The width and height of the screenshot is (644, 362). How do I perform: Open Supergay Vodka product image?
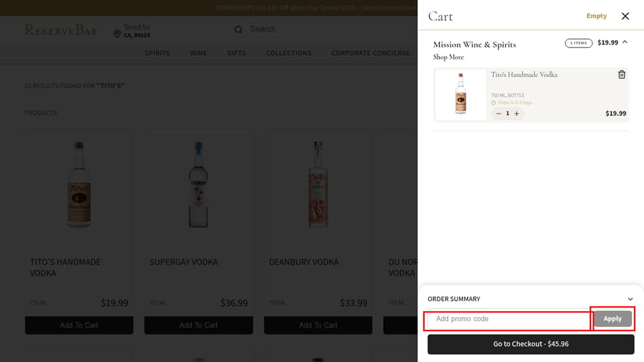(199, 184)
